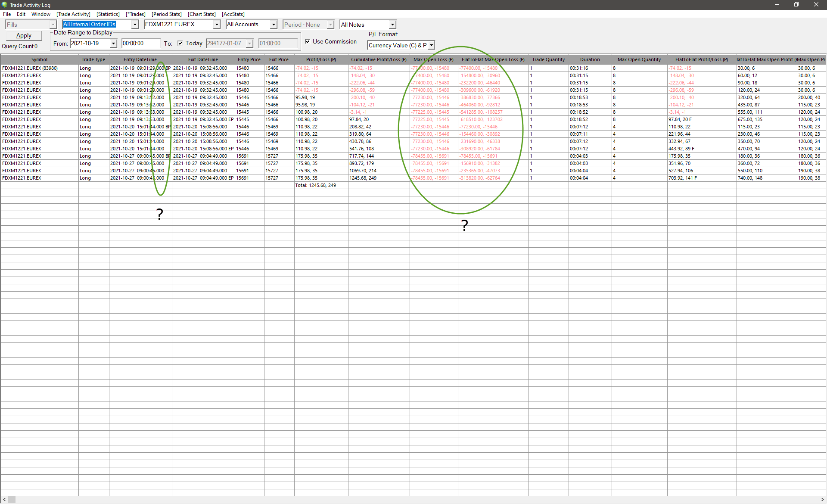
Task: Click the right scroll arrow at bottom
Action: pos(823,500)
